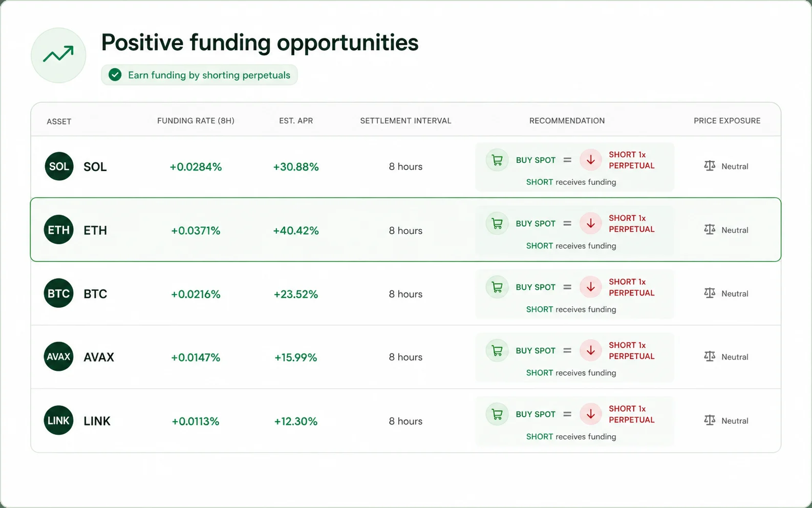Click BUY SPOT in the ETH row
Viewport: 812px width, 508px height.
(x=536, y=224)
